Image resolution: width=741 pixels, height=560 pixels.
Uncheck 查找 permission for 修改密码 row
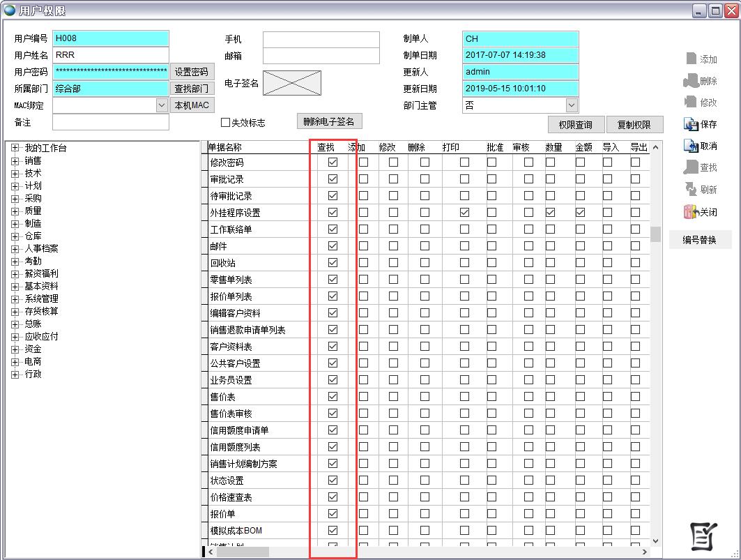(333, 162)
